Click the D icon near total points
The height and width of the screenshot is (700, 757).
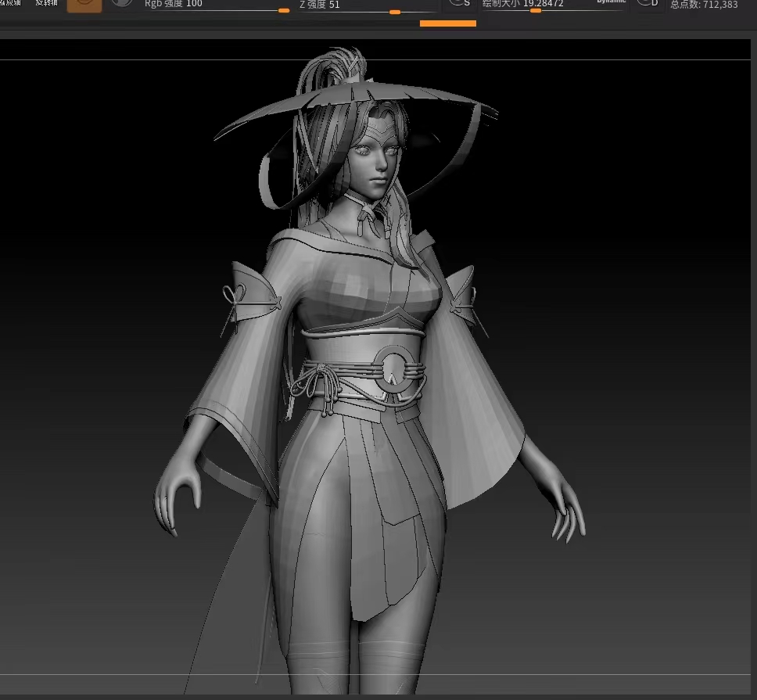coord(648,4)
